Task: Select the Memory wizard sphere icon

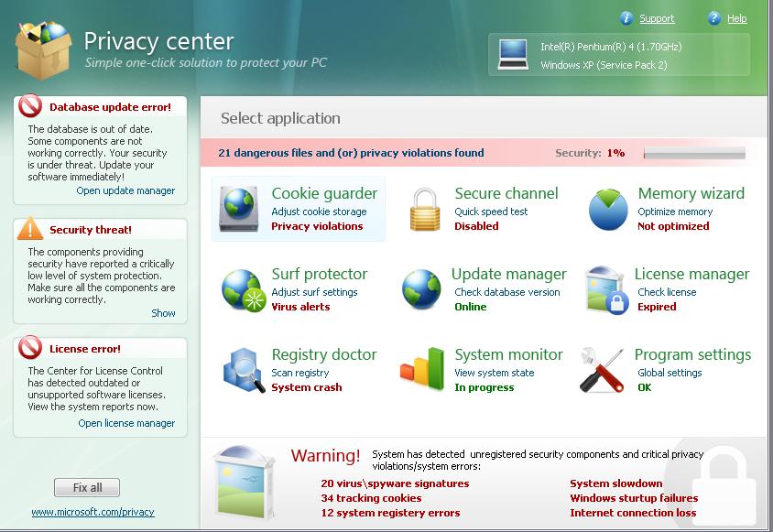Action: [x=608, y=210]
